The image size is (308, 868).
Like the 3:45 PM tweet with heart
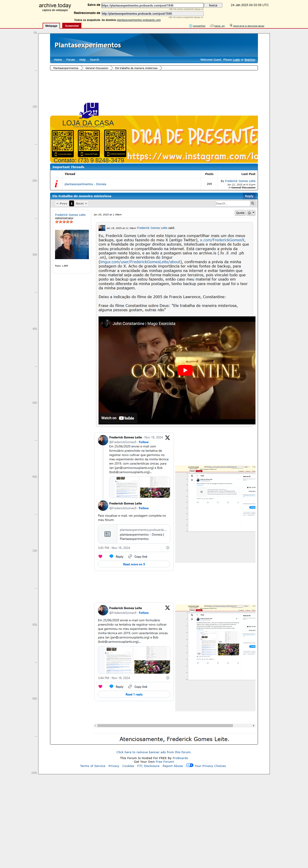(100, 556)
